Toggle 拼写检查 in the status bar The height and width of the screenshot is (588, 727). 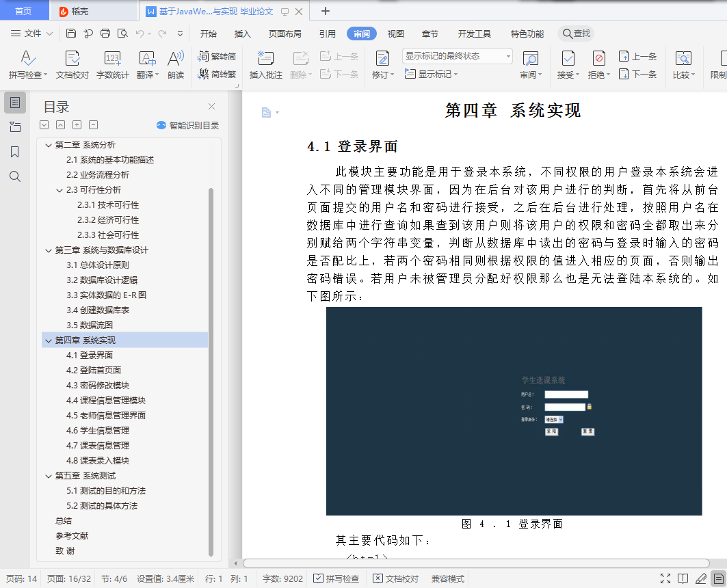click(x=336, y=578)
